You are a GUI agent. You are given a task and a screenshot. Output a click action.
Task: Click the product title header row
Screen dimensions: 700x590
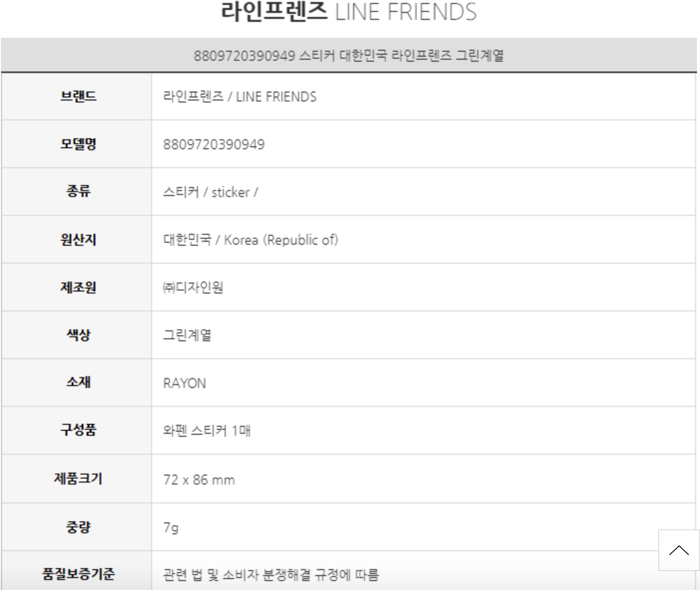click(x=349, y=55)
